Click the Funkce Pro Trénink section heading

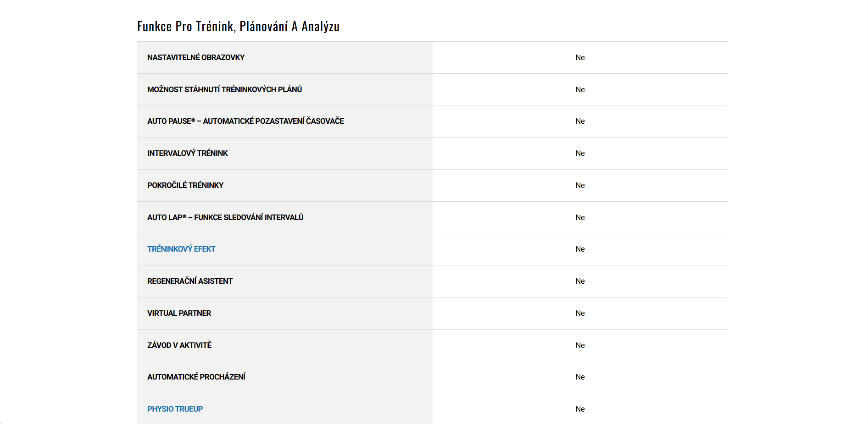(238, 27)
